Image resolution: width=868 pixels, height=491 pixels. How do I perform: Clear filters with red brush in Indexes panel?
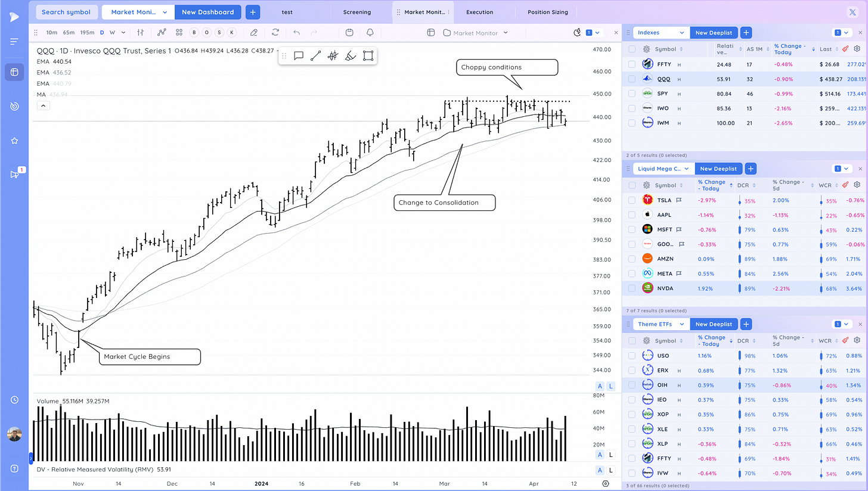click(845, 49)
